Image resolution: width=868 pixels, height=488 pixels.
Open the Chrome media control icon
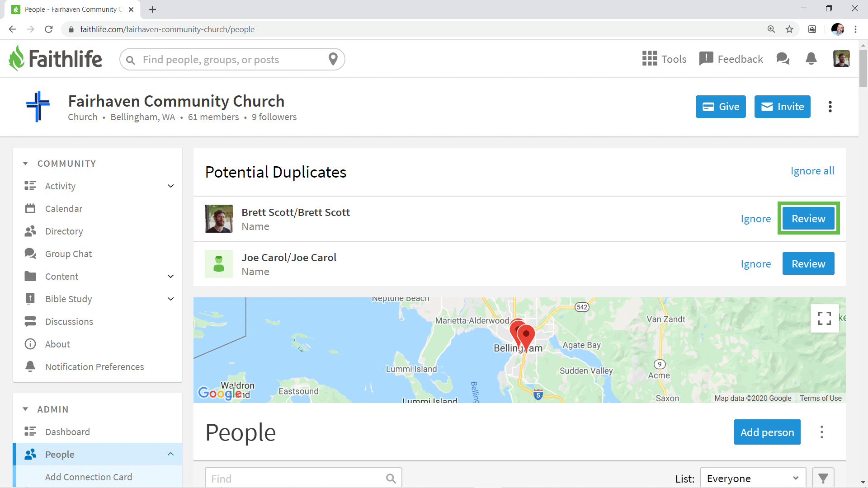point(812,29)
